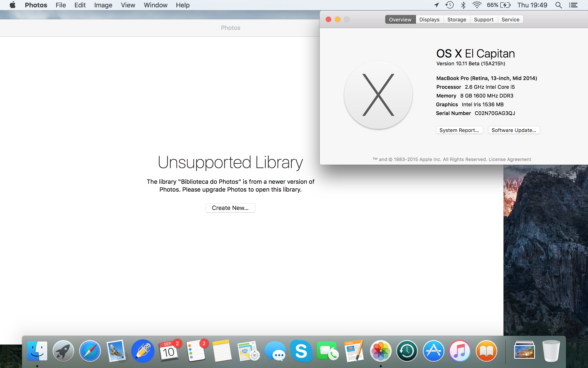This screenshot has height=368, width=588.
Task: Open the Image menu
Action: tap(103, 5)
